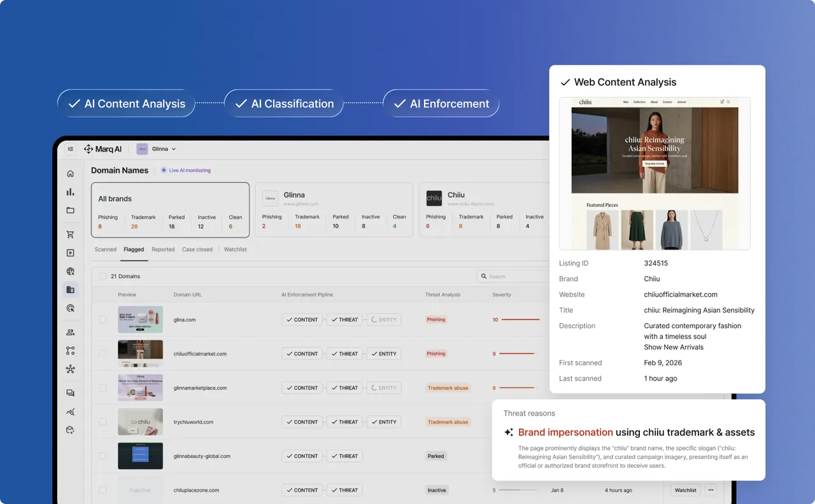Check the glina.com row checkbox
815x504 pixels.
pos(103,319)
